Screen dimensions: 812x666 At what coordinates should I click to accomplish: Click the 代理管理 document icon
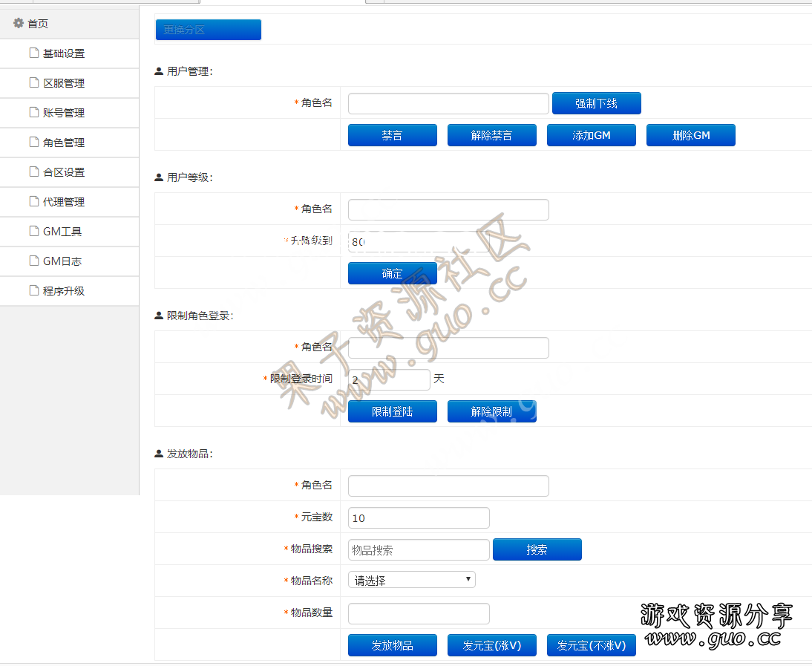pyautogui.click(x=33, y=201)
